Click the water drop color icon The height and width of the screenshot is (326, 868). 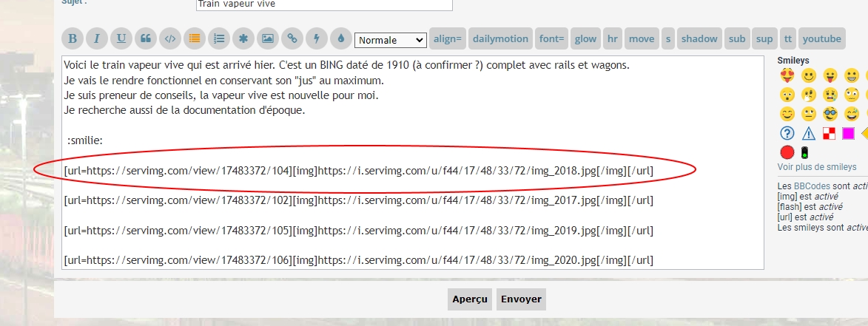[x=340, y=39]
